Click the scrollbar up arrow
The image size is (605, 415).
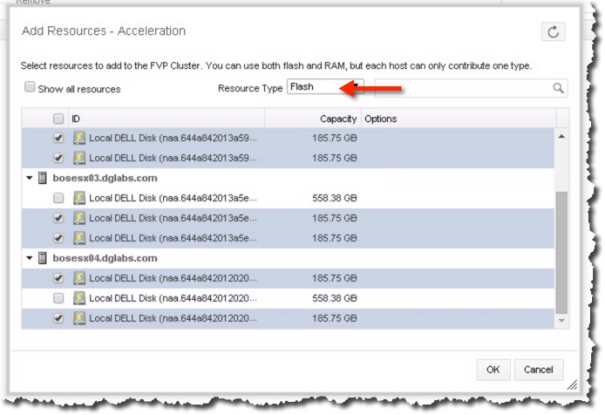click(562, 136)
